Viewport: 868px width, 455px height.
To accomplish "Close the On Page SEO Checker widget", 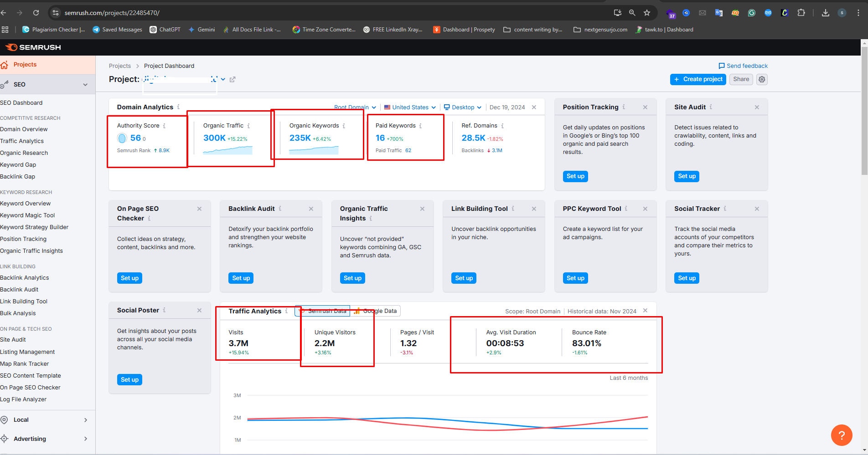I will pos(199,209).
